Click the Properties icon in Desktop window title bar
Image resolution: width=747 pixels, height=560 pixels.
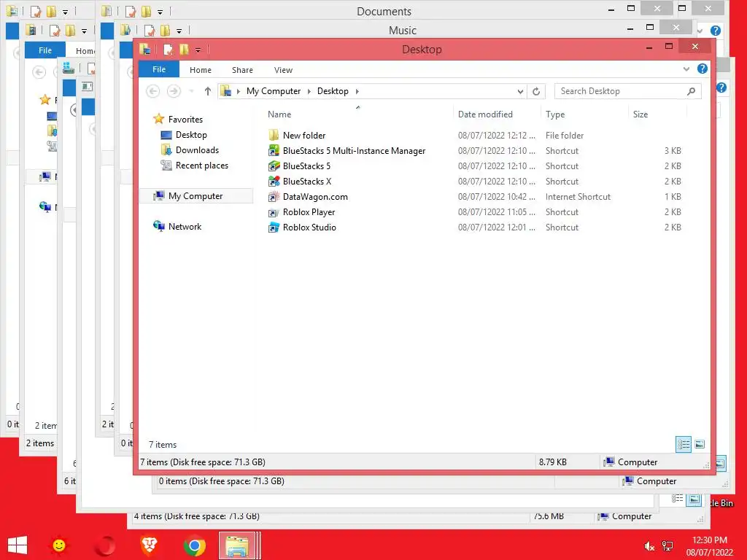168,49
